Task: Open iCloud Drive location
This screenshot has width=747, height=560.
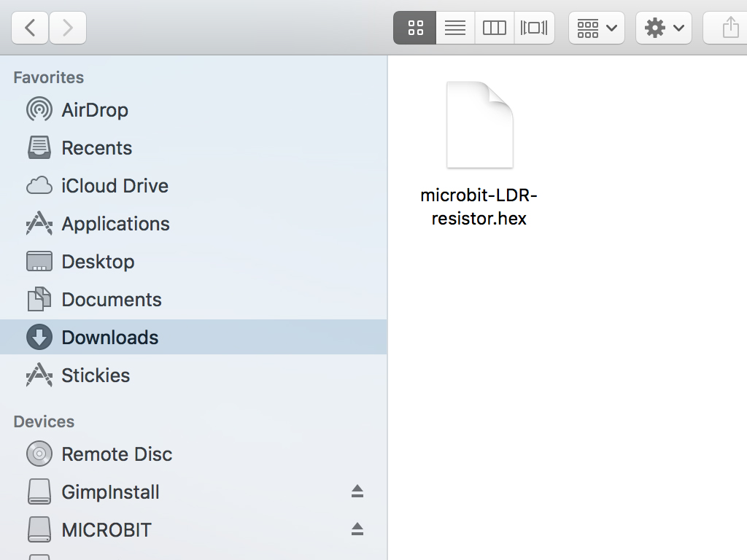Action: point(193,186)
